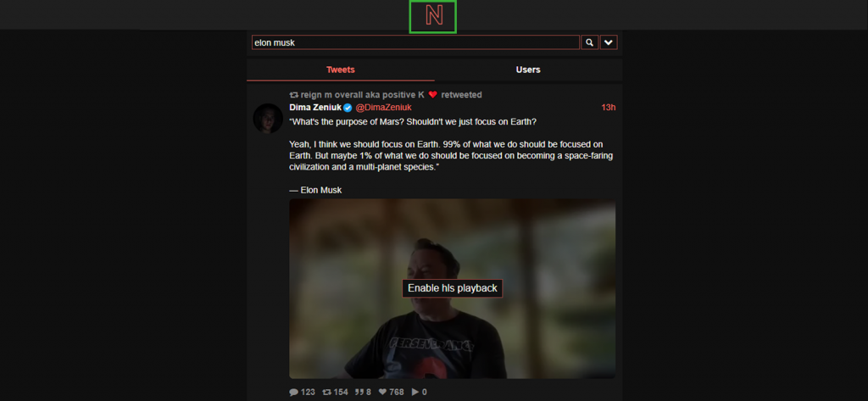Image resolution: width=868 pixels, height=401 pixels.
Task: Open the 13h timestamp link
Action: [x=609, y=108]
